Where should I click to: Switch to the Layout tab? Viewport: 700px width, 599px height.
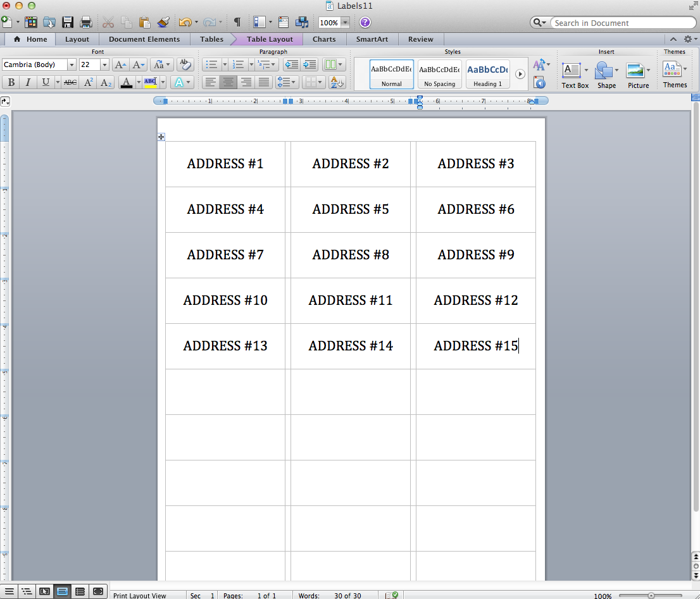coord(77,39)
